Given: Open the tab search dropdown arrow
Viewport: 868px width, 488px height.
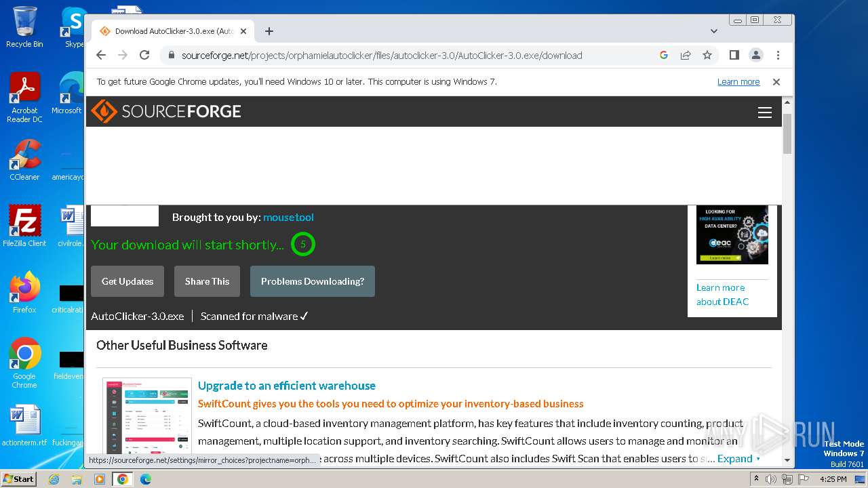Looking at the screenshot, I should click(714, 31).
